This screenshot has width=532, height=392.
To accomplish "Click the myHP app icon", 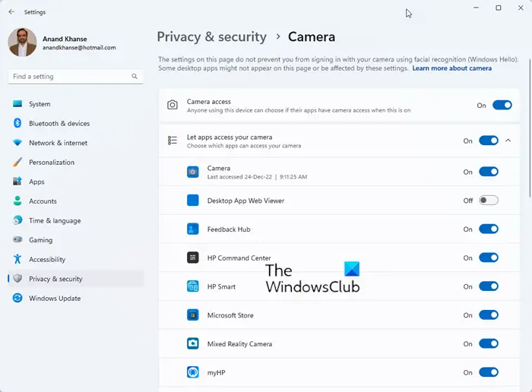I will point(193,372).
